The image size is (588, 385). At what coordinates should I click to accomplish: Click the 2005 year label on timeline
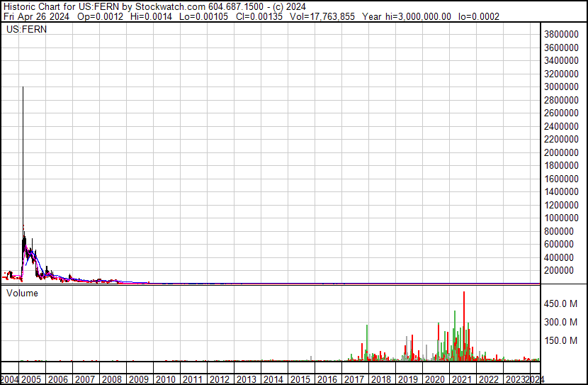[31, 379]
